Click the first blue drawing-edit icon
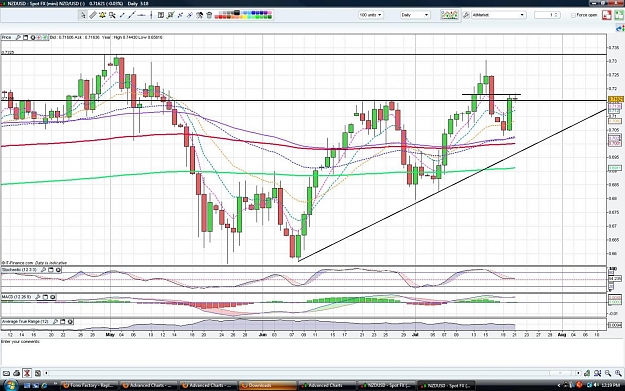The image size is (625, 391). (180, 15)
